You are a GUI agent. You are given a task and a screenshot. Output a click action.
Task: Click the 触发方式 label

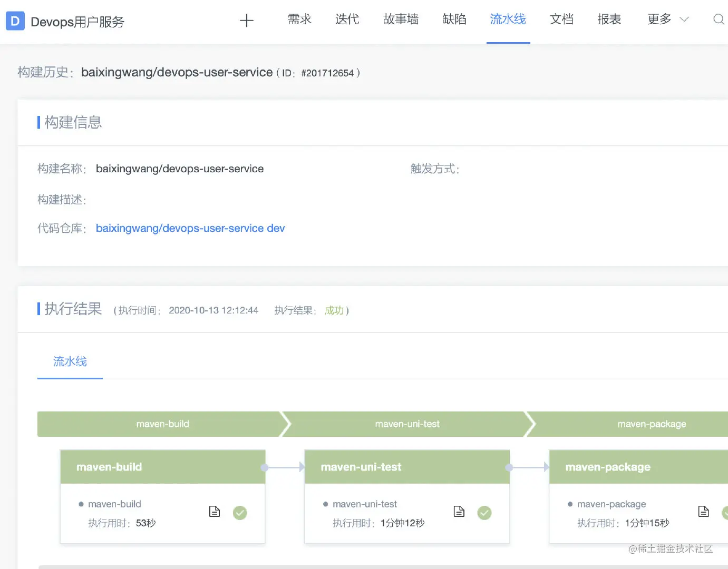pos(435,169)
